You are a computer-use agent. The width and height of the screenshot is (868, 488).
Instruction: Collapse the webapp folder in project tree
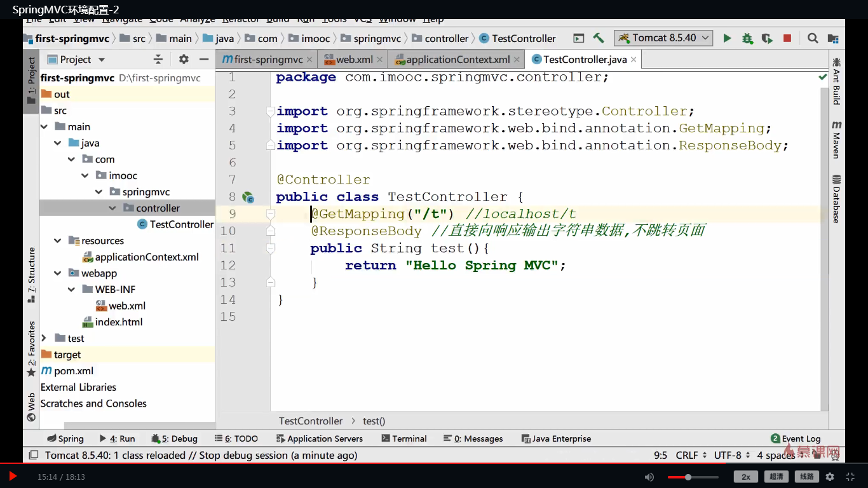coord(58,273)
